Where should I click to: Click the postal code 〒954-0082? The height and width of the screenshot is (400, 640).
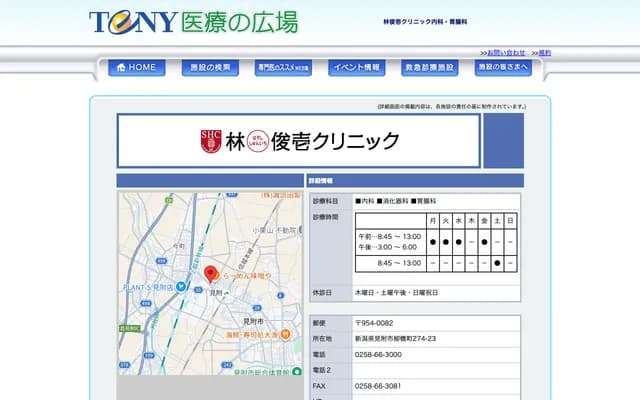point(374,323)
